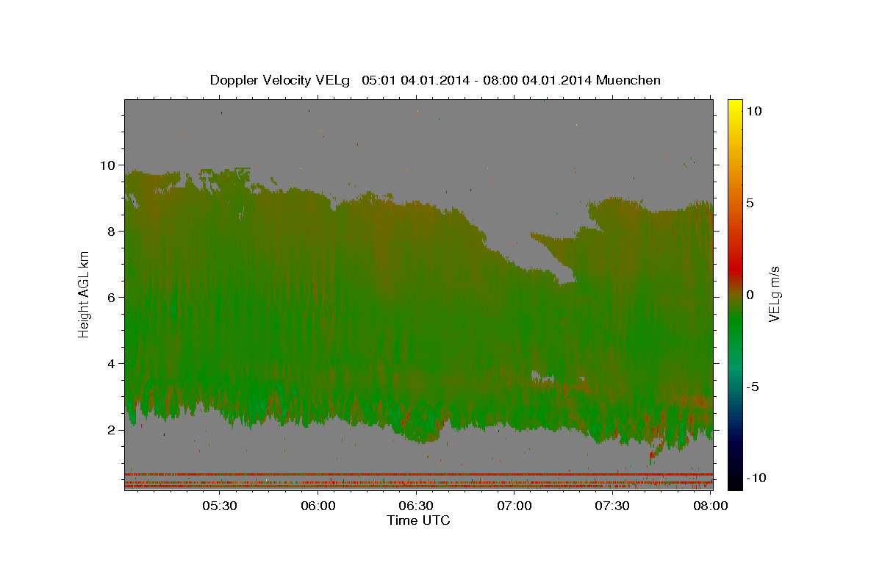Click the yellow top of the colorbar

[x=734, y=104]
